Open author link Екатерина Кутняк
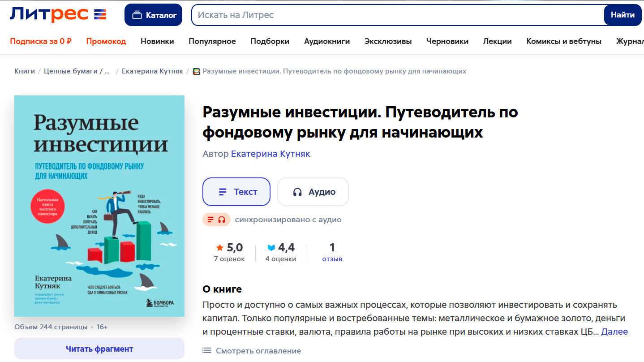644x362 pixels. tap(270, 154)
